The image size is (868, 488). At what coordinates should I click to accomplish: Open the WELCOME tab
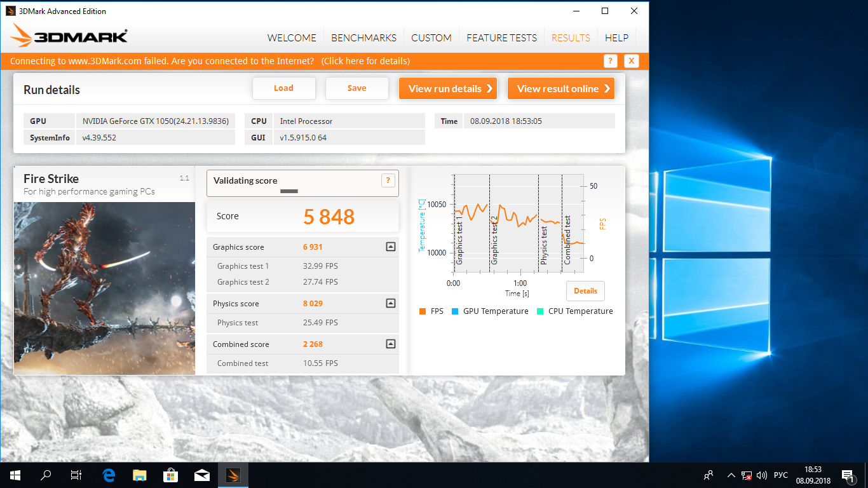click(292, 37)
